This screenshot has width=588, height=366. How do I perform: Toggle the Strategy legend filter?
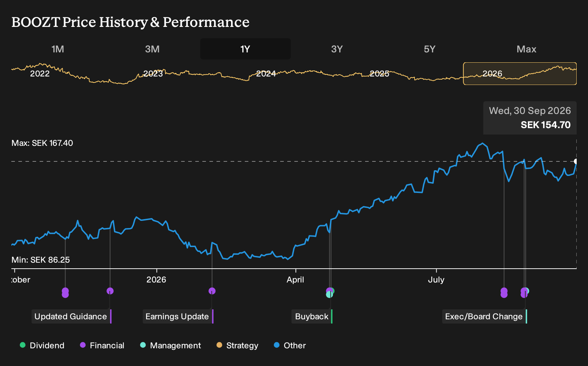[237, 345]
